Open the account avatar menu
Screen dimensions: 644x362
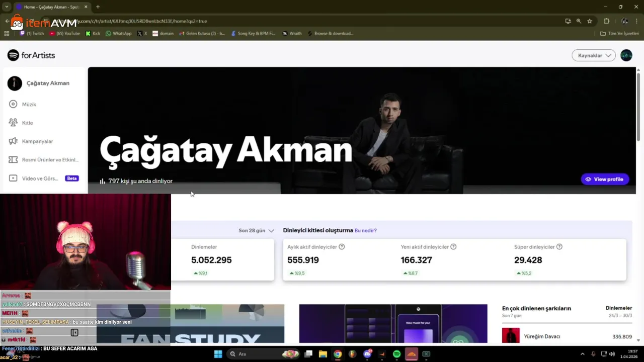point(626,55)
